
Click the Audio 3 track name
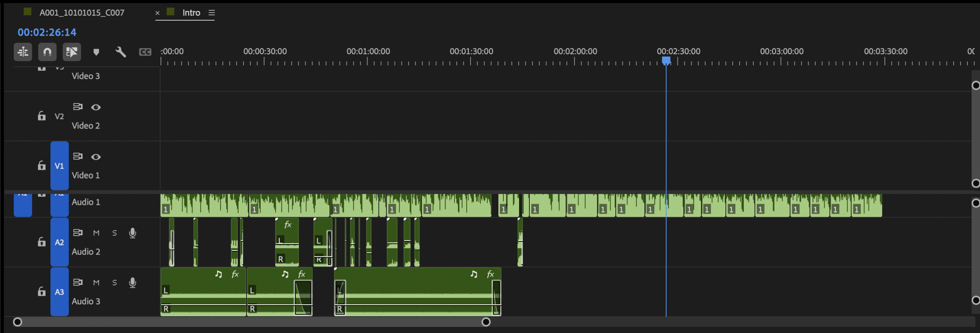(x=86, y=301)
